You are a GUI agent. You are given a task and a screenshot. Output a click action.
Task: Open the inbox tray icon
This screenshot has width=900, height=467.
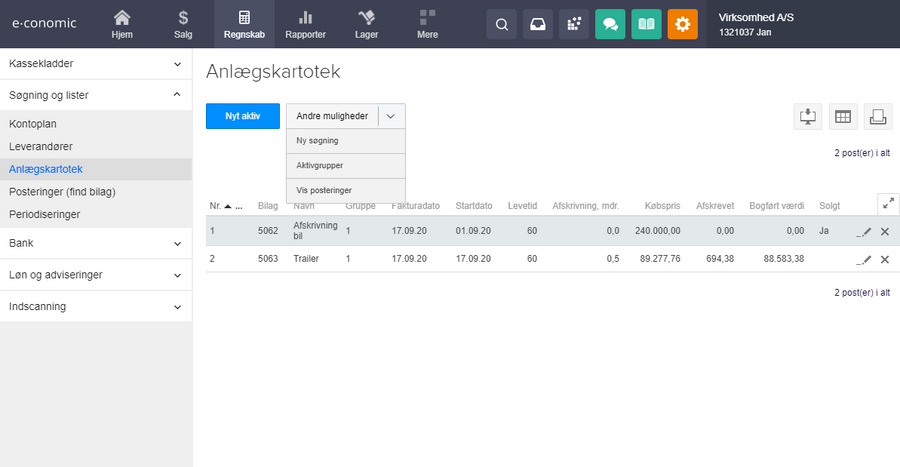coord(537,24)
